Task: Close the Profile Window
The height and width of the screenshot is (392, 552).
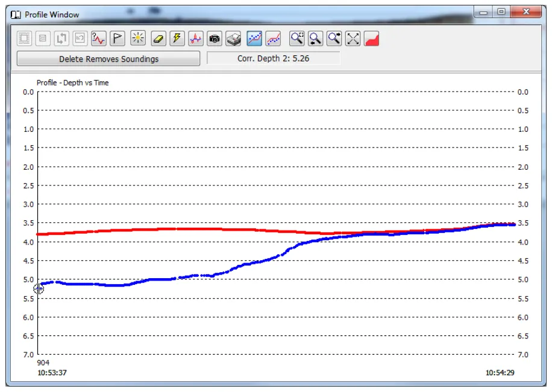Action: pyautogui.click(x=526, y=12)
